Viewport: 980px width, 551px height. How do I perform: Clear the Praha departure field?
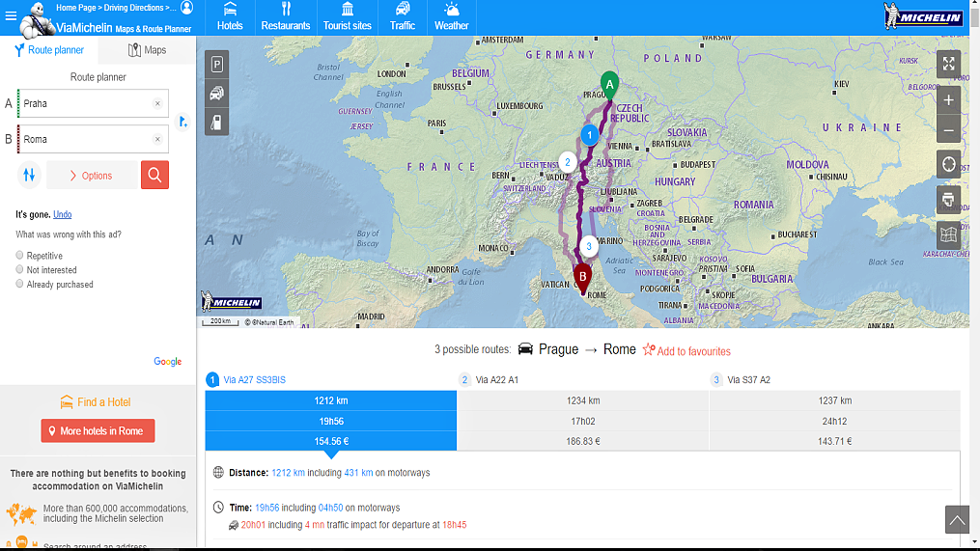click(x=157, y=103)
